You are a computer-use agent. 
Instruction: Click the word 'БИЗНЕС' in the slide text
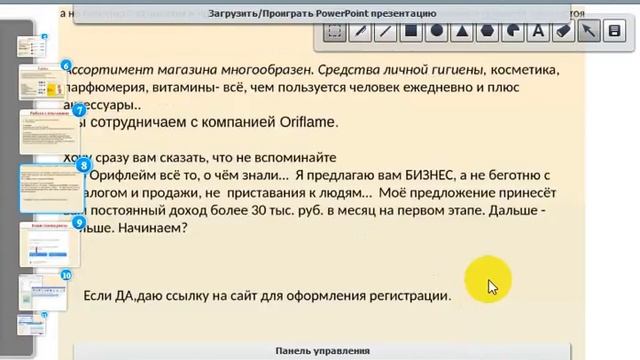pyautogui.click(x=429, y=175)
